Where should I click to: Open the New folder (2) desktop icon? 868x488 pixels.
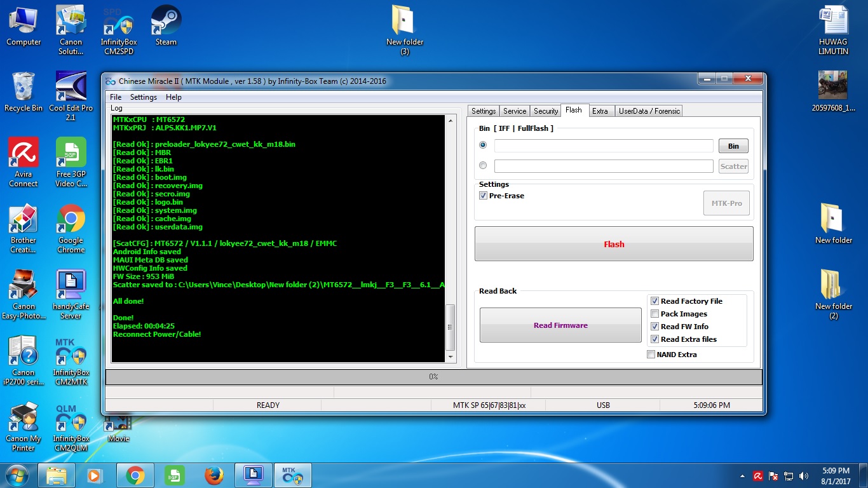[x=834, y=294]
